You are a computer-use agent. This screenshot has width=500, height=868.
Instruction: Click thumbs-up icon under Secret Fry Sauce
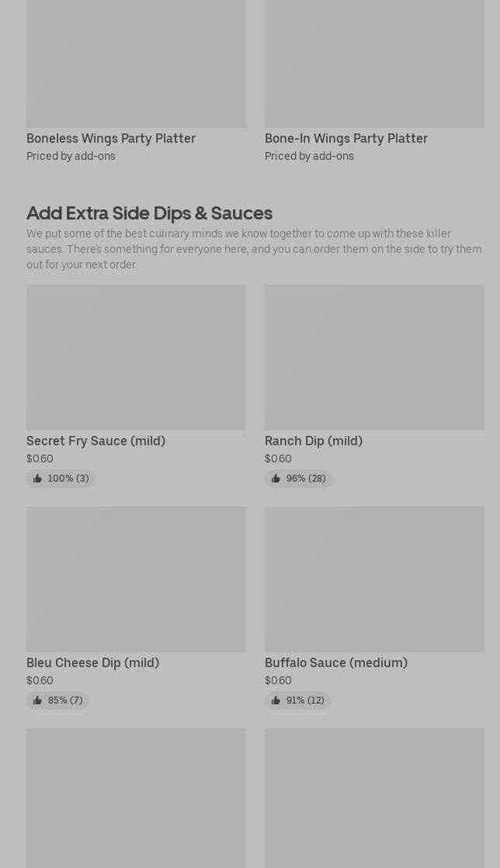tap(37, 479)
